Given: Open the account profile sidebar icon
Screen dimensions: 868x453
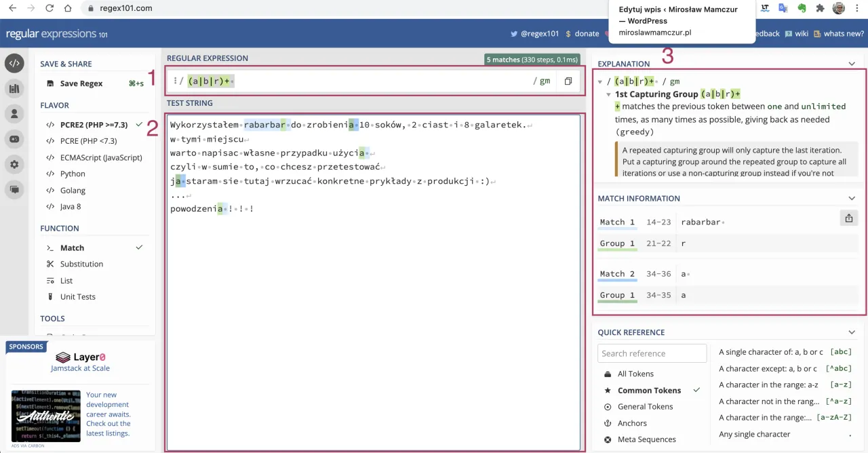Looking at the screenshot, I should (x=14, y=113).
